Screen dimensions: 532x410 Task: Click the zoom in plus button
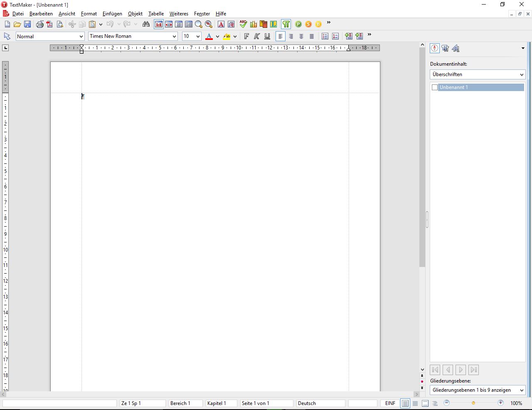tap(500, 403)
